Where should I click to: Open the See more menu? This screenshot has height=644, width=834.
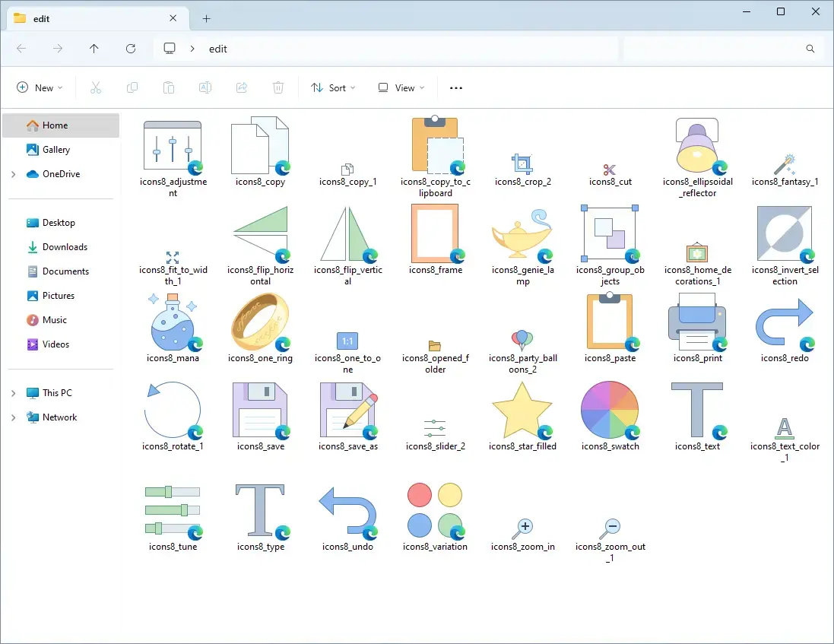(455, 87)
